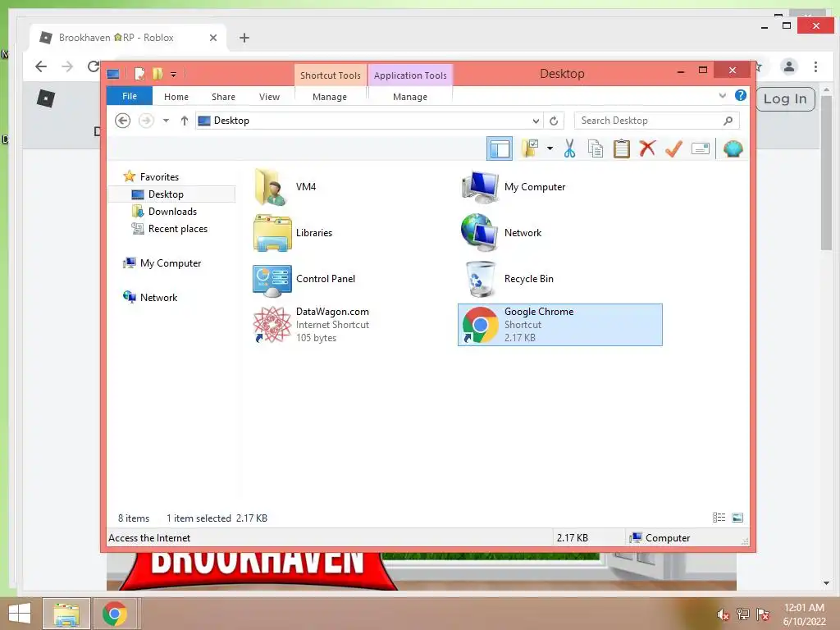Select Desktop in the navigation pane

pos(172,194)
